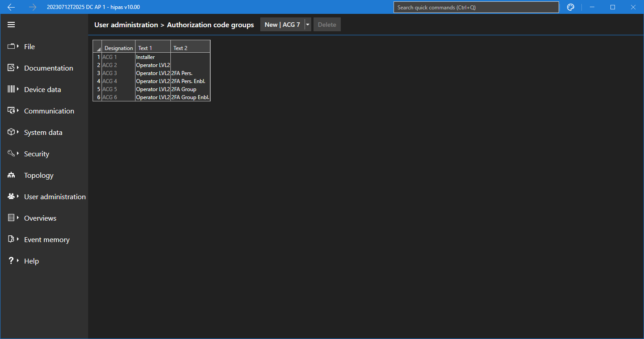Go back with the left arrow

click(11, 7)
